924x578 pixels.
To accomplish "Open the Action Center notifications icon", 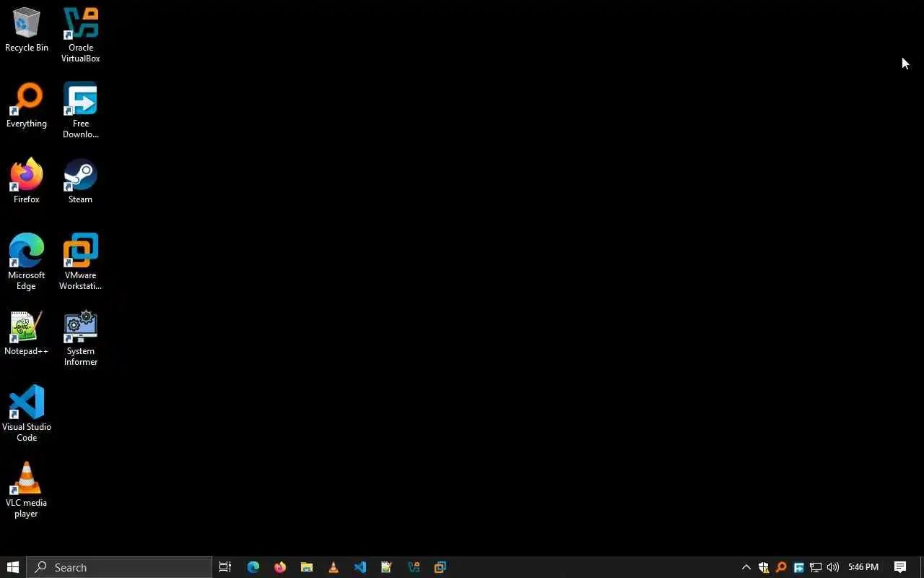I will (x=900, y=567).
